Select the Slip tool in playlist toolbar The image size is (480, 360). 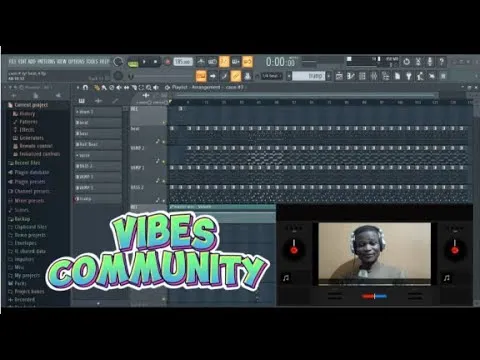pyautogui.click(x=126, y=88)
